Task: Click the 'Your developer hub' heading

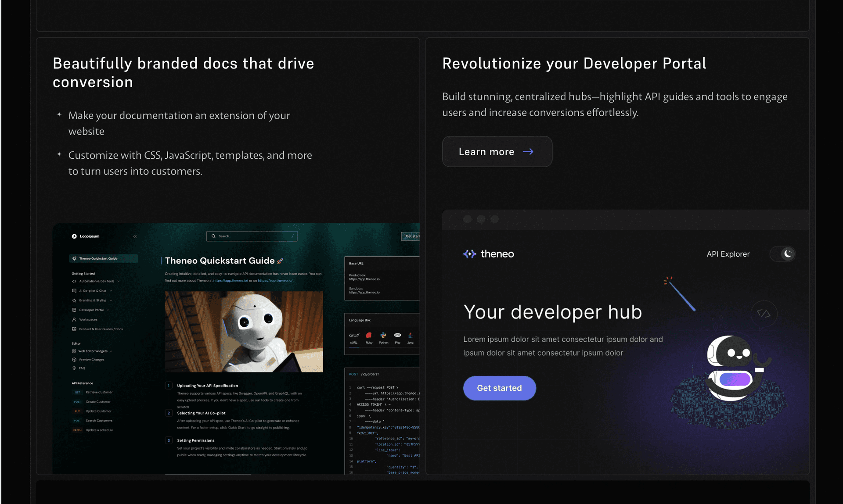Action: click(553, 312)
